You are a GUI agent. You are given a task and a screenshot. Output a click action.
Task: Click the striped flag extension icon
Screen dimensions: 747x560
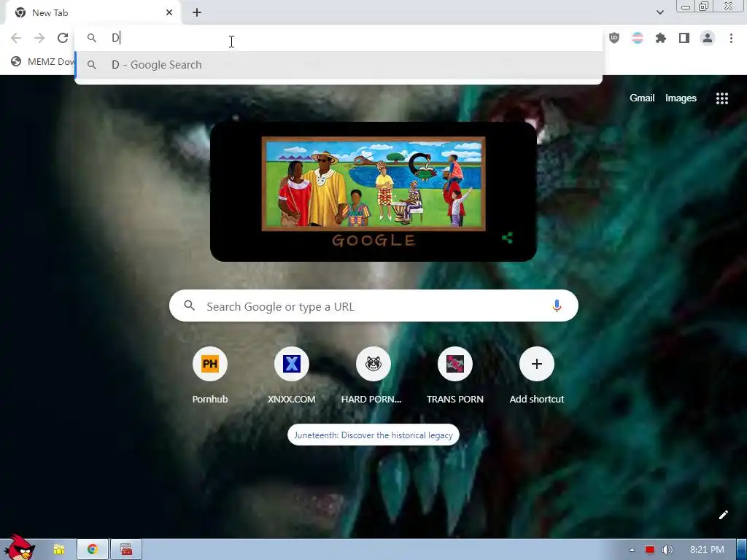(x=638, y=38)
